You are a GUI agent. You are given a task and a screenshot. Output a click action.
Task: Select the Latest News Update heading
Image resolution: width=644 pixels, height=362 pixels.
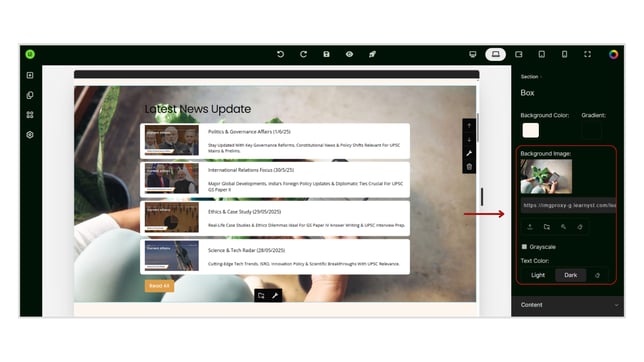coord(198,109)
